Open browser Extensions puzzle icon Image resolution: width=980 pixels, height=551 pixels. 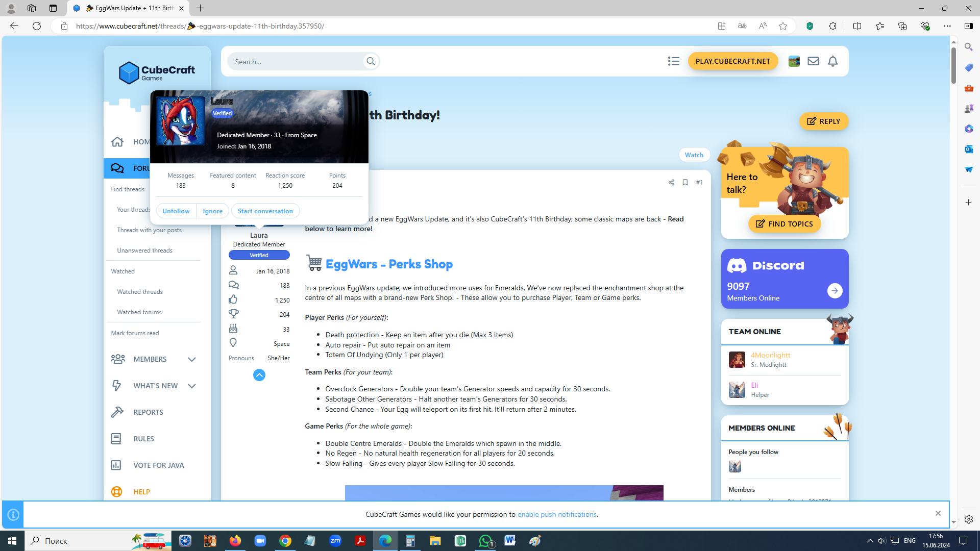[832, 26]
